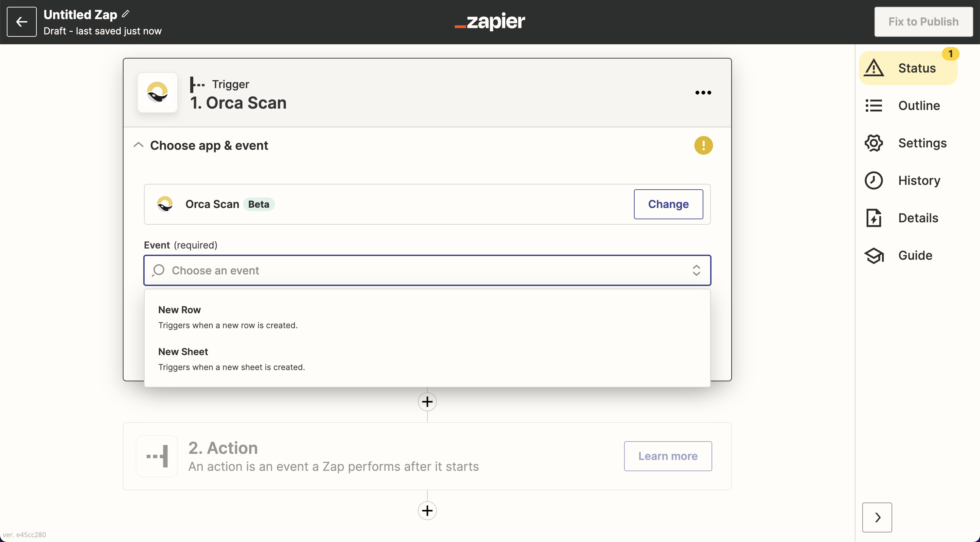Click the History clock icon
This screenshot has height=542, width=980.
[x=875, y=180]
